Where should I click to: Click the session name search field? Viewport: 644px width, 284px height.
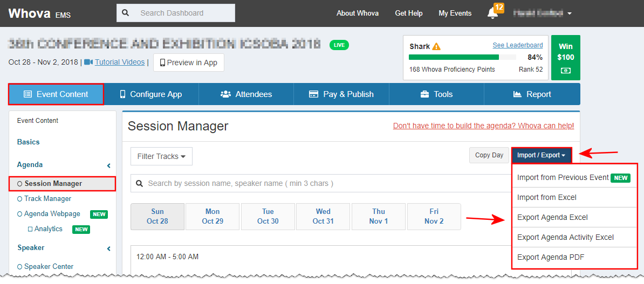(x=320, y=183)
